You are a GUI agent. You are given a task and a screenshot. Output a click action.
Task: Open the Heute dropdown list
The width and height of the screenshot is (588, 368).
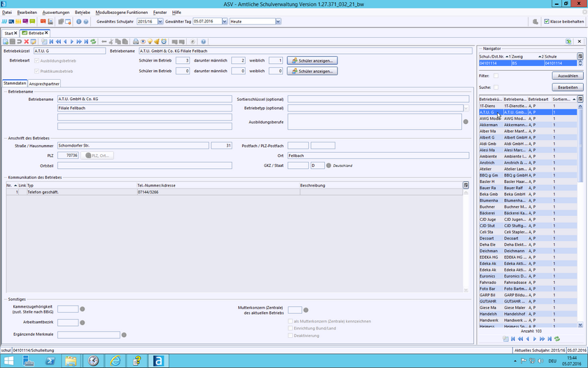(278, 22)
